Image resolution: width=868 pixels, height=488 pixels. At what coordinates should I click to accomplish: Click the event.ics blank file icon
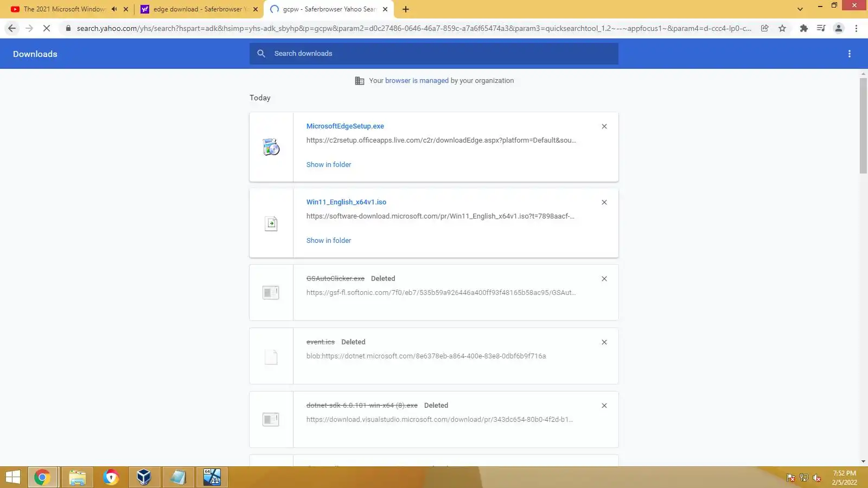[x=271, y=357]
